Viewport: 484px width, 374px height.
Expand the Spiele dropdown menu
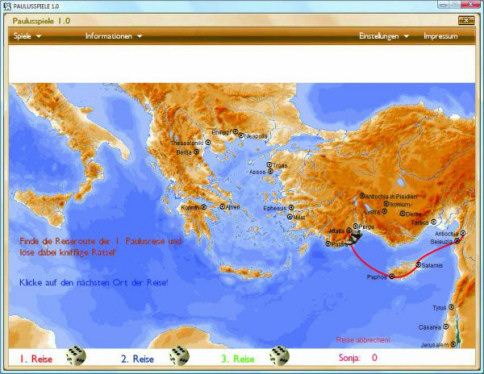click(x=27, y=36)
